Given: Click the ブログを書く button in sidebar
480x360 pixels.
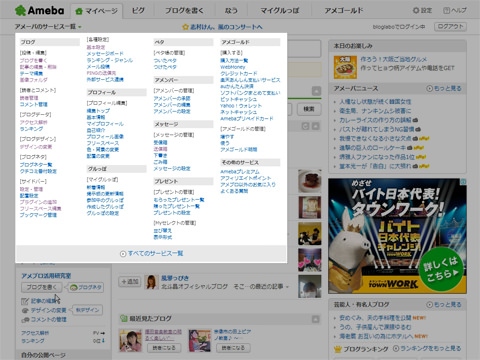Looking at the screenshot, I should point(42,287).
